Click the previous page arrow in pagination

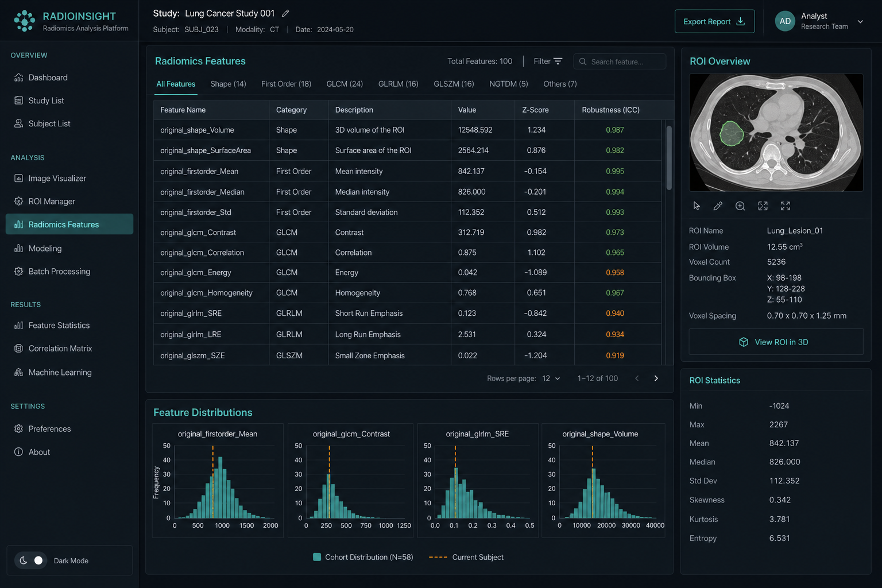[x=636, y=378]
